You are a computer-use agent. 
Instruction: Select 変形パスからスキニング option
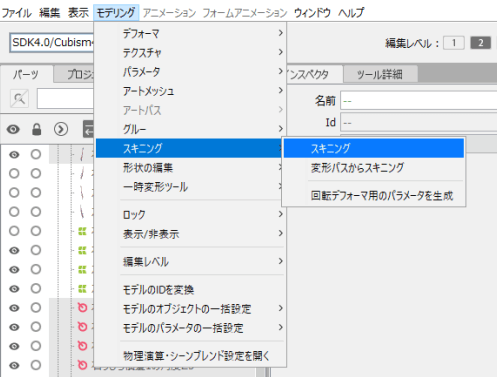pyautogui.click(x=374, y=167)
